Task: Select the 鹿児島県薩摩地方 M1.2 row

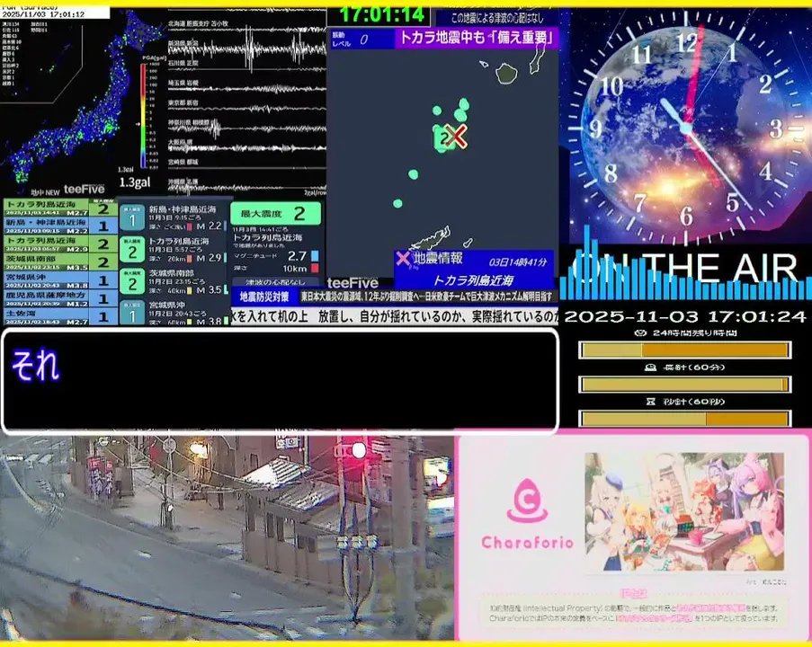Action: (60, 298)
